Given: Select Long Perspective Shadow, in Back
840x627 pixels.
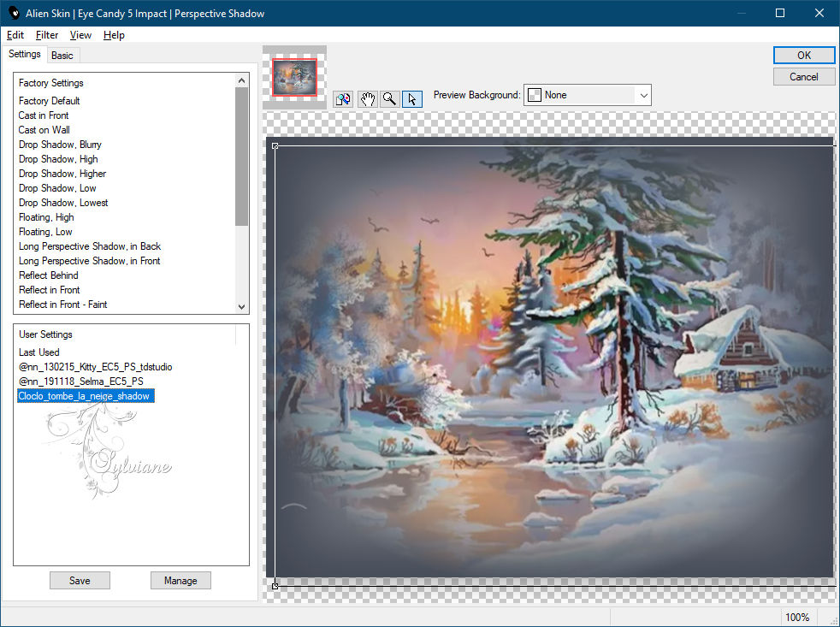Looking at the screenshot, I should click(90, 246).
